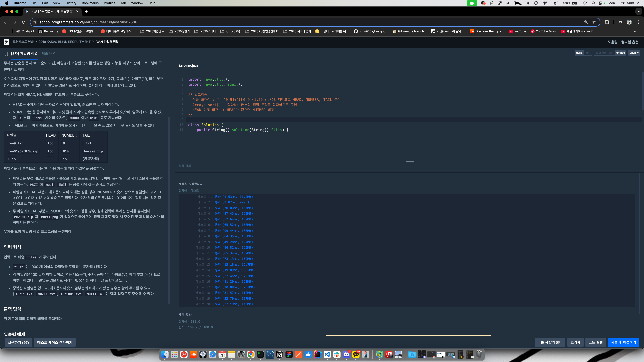
Task: Open Docker from the dock
Action: click(308, 355)
